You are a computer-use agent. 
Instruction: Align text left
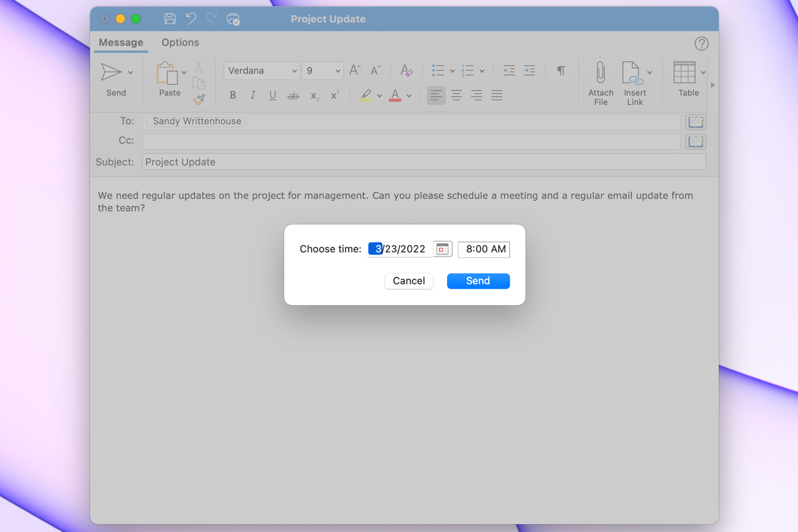click(436, 95)
